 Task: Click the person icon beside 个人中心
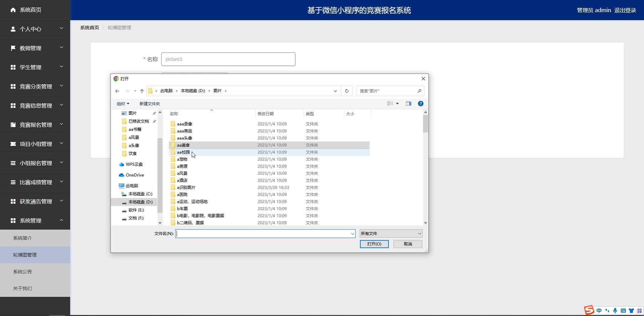pyautogui.click(x=13, y=29)
